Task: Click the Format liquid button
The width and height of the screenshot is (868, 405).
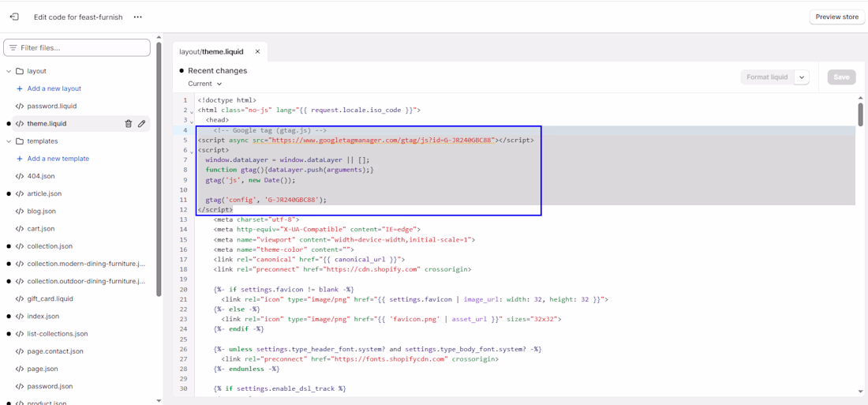Action: click(x=767, y=77)
